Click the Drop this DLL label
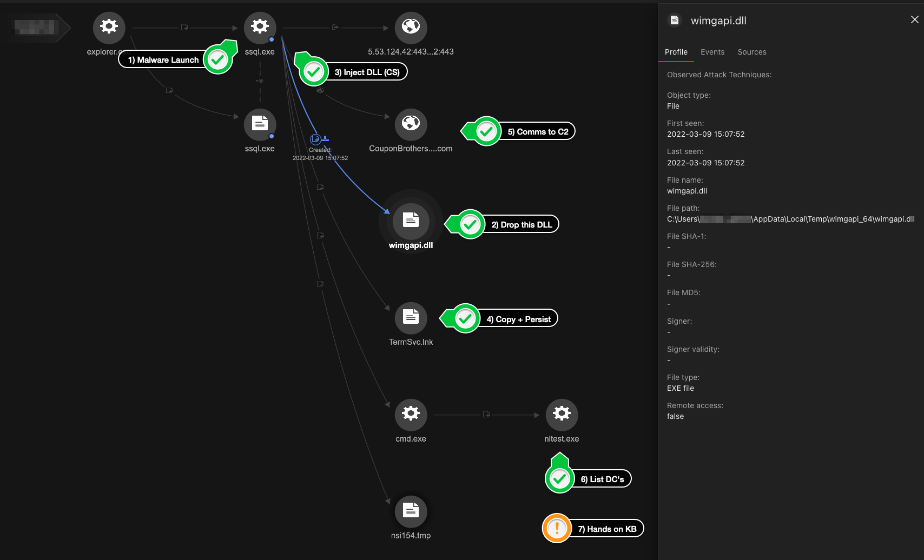Image resolution: width=924 pixels, height=560 pixels. pos(522,224)
